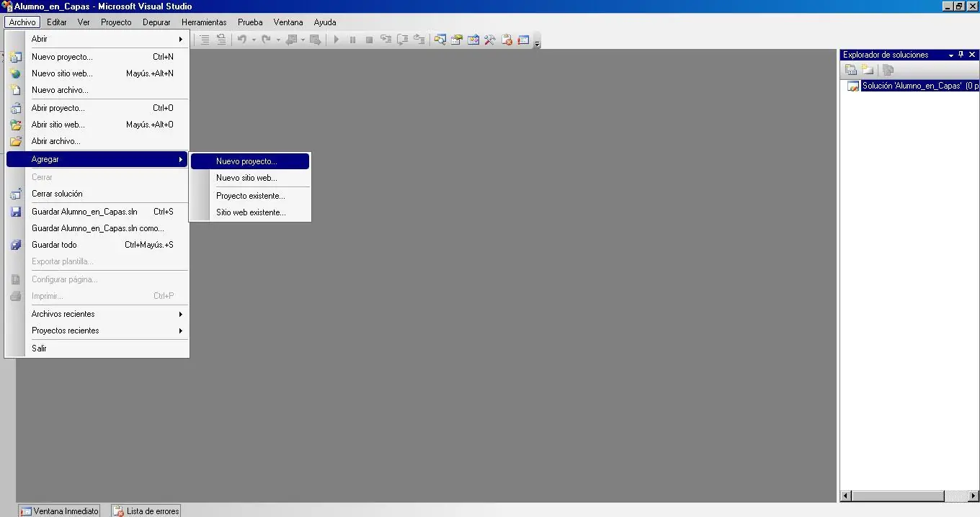Choose Guardar Alumno_en_Capas.sln como... entry
The image size is (980, 517).
pyautogui.click(x=97, y=228)
